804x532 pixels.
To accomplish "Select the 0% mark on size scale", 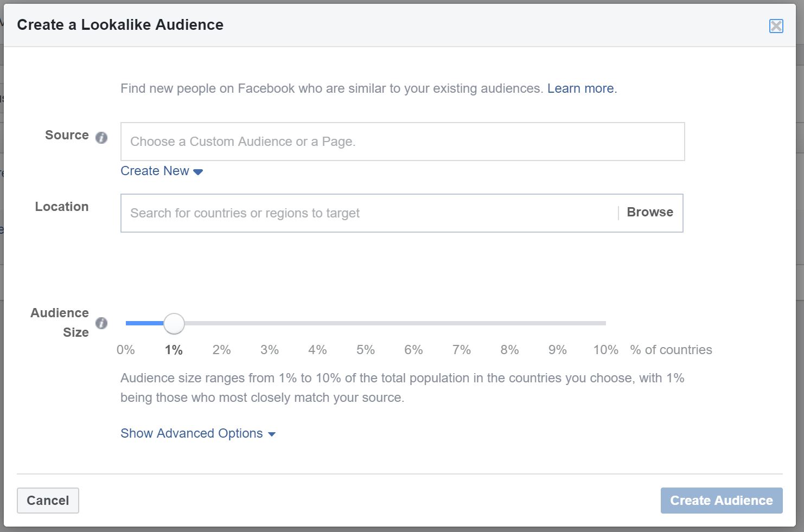I will [126, 350].
